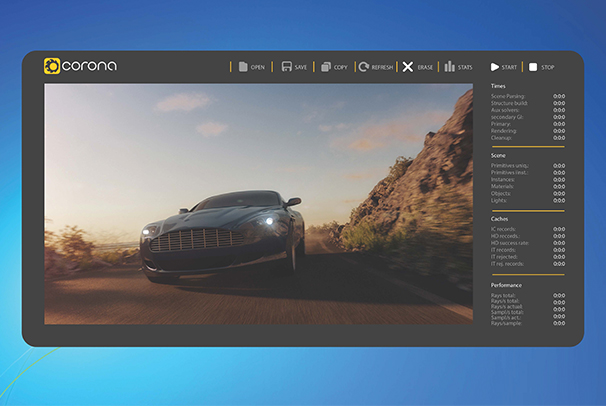606x406 pixels.
Task: Hit the Refresh icon
Action: click(x=364, y=67)
